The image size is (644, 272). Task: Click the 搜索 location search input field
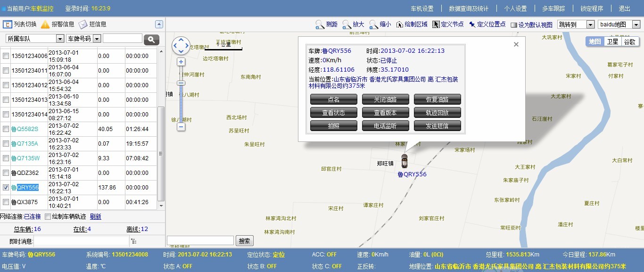(200, 240)
